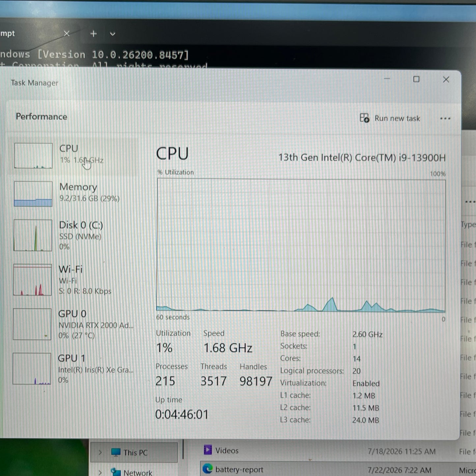This screenshot has width=476, height=476.
Task: Select the Memory performance entry
Action: tap(73, 194)
